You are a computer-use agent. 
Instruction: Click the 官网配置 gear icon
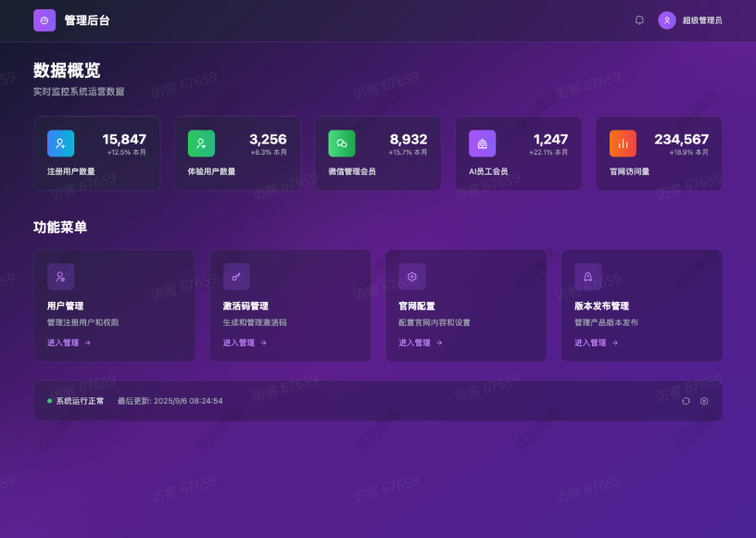(x=412, y=276)
